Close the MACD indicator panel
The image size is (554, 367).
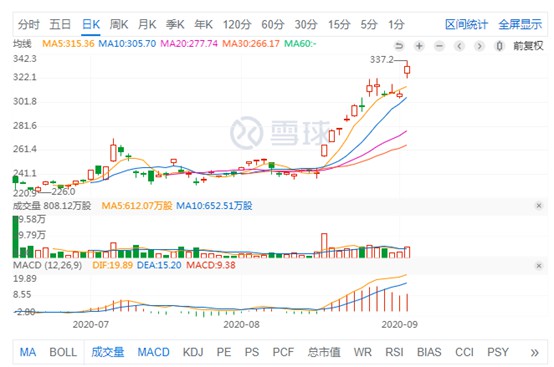click(539, 266)
